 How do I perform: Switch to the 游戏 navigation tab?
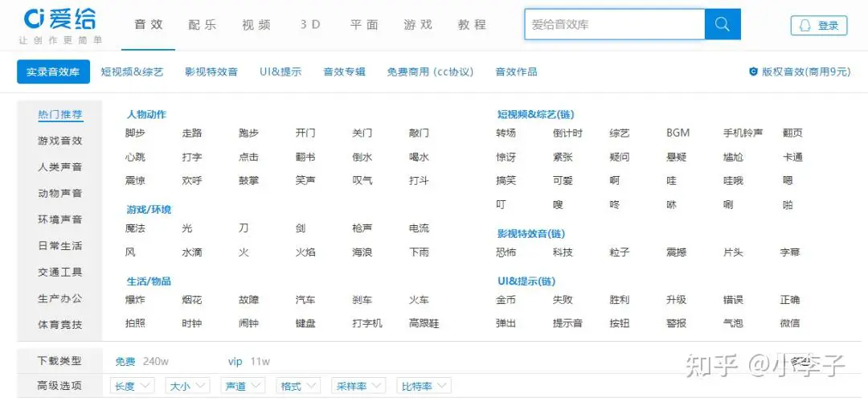[x=418, y=25]
